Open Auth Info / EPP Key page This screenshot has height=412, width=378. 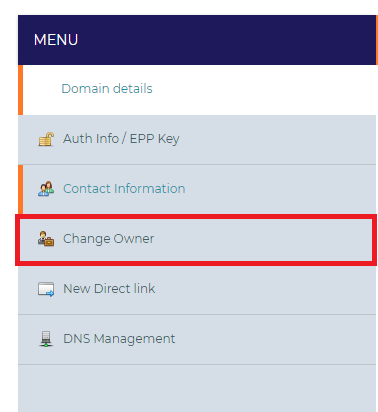click(197, 139)
